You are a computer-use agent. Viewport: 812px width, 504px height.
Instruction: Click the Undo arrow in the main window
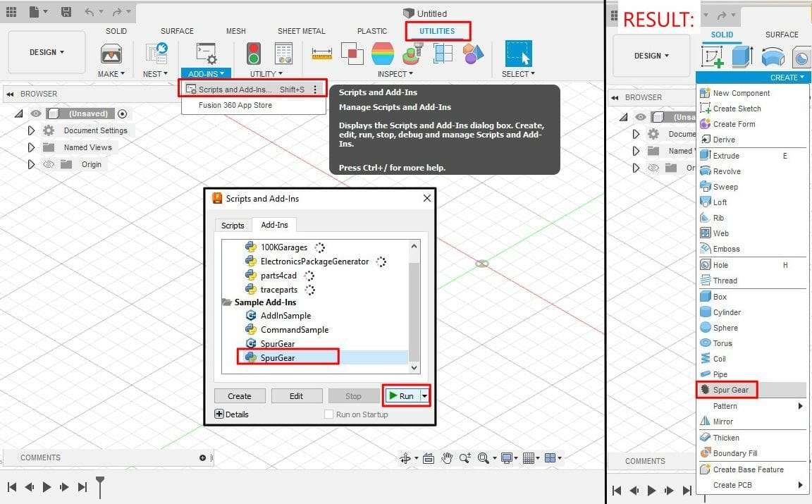click(x=90, y=11)
